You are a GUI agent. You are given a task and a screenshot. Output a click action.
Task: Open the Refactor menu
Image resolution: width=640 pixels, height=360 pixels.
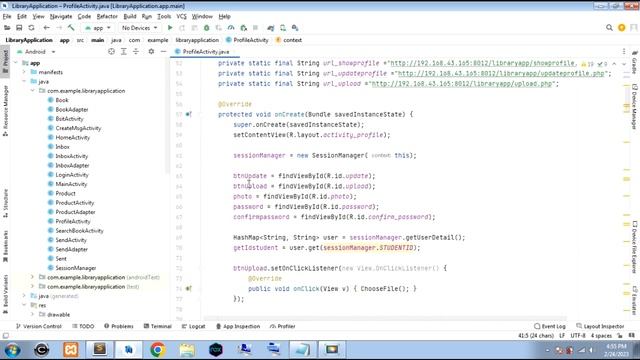[107, 16]
